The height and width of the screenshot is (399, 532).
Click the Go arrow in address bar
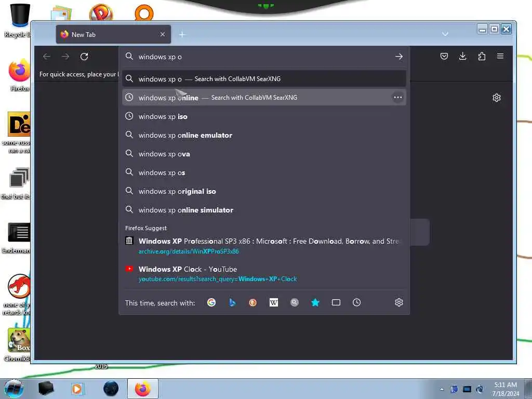point(399,57)
